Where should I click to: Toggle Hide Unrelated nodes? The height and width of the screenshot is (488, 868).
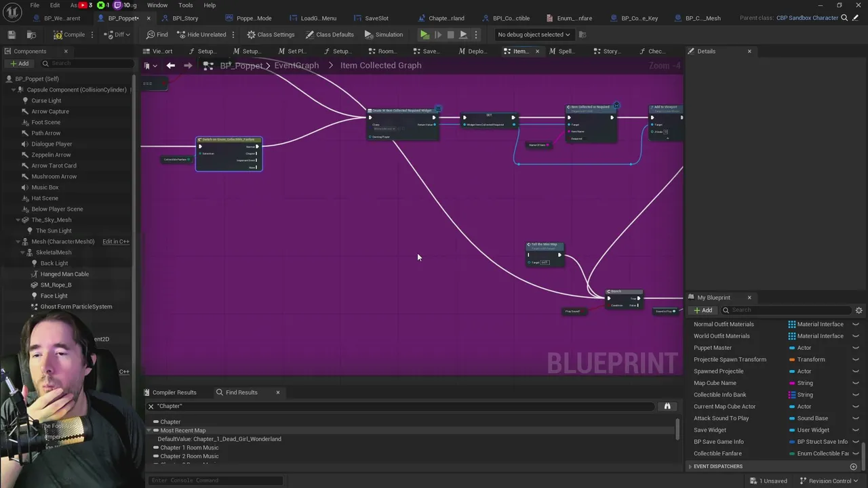click(x=201, y=35)
